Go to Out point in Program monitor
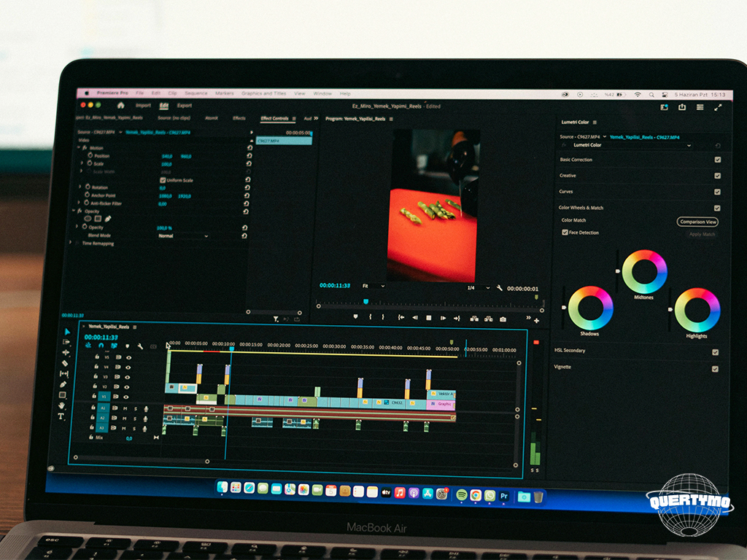This screenshot has height=560, width=747. [x=457, y=319]
